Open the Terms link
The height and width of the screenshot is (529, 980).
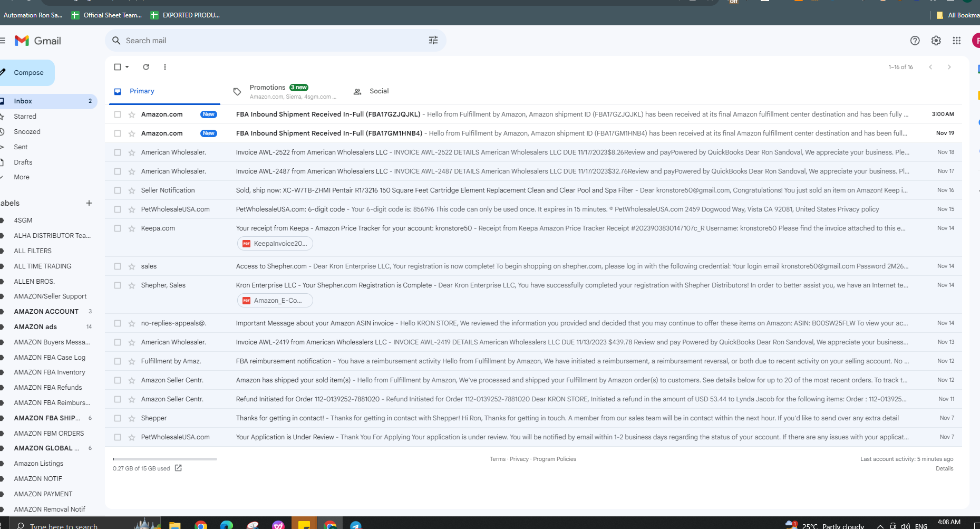(498, 459)
